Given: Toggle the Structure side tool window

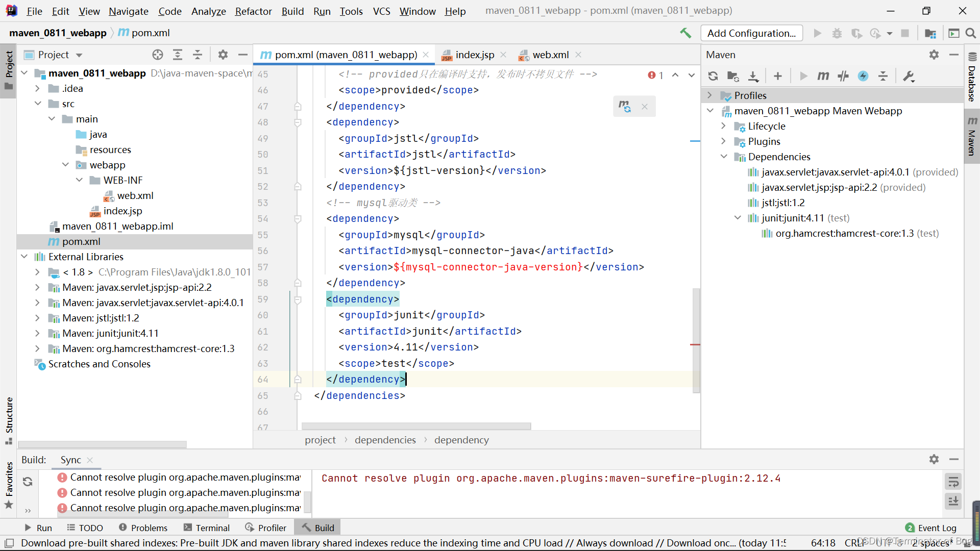Looking at the screenshot, I should [9, 420].
